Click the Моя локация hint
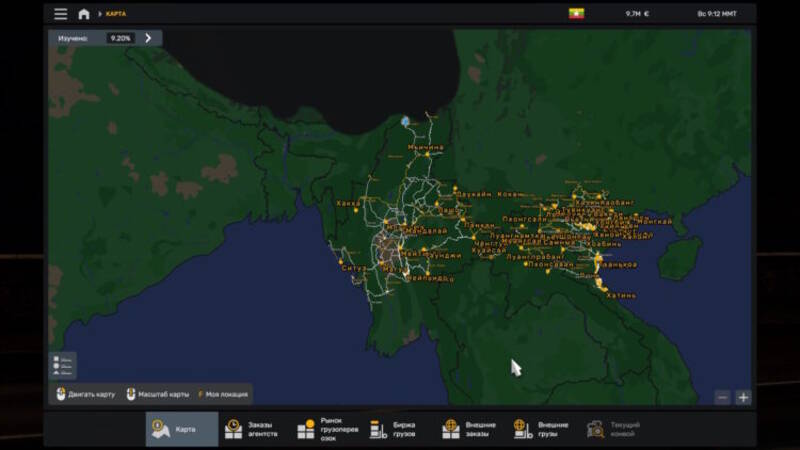Screen dimensions: 800x450 coord(223,394)
